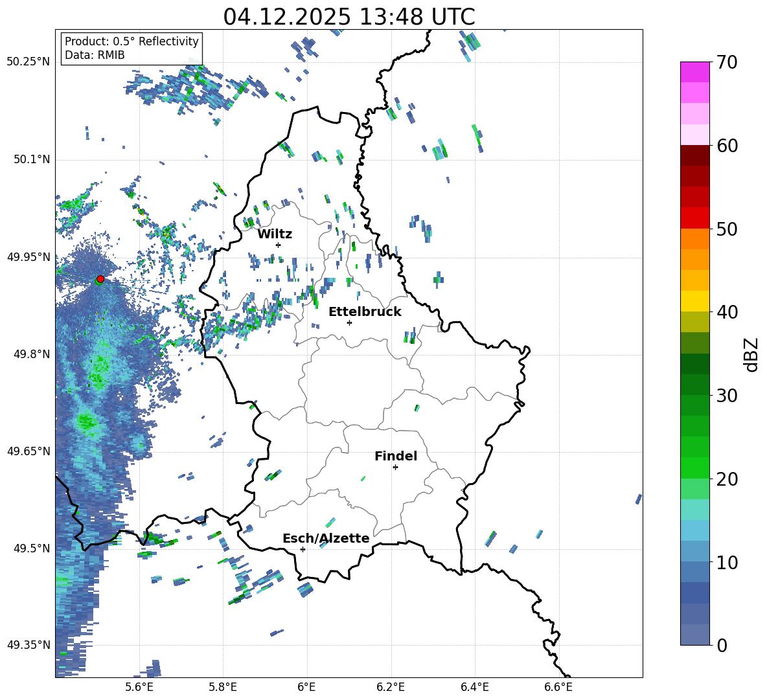Click the colorbar tick label 50
767x700 pixels.
(727, 229)
